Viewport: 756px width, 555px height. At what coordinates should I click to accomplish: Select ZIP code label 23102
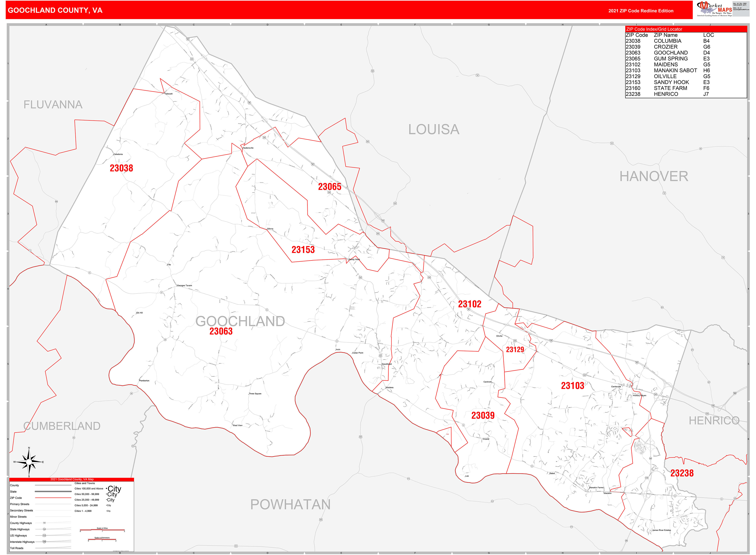(470, 304)
